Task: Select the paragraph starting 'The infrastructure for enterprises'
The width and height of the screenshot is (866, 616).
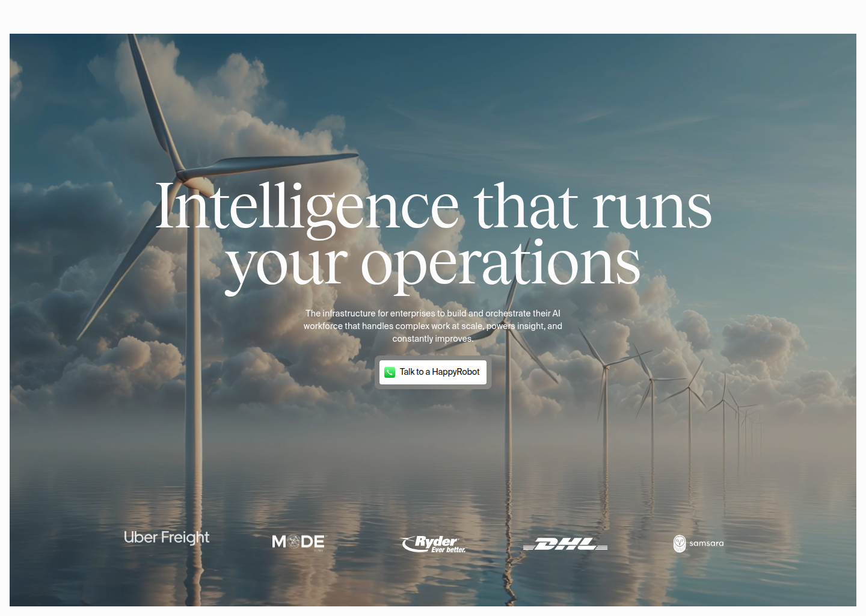Action: 433,326
